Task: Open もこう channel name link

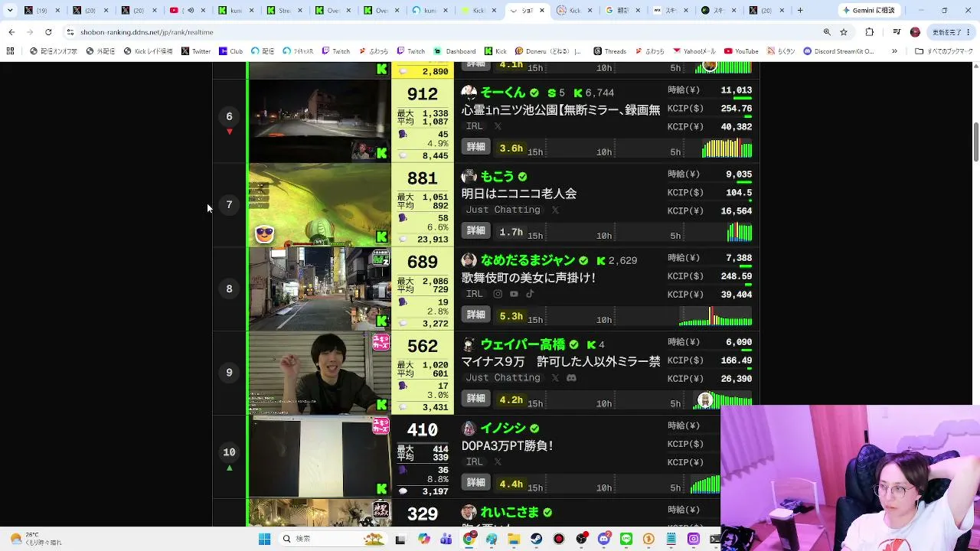Action: 497,177
